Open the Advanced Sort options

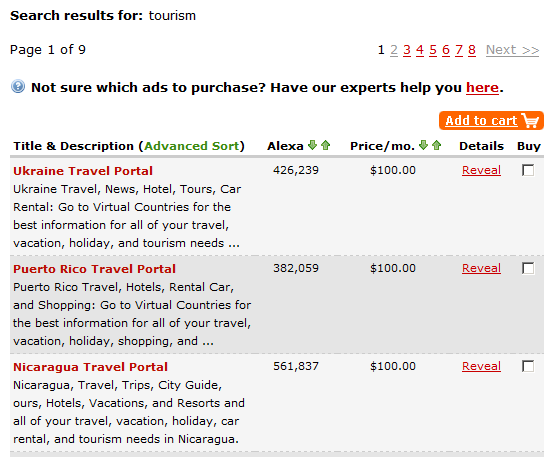(191, 146)
